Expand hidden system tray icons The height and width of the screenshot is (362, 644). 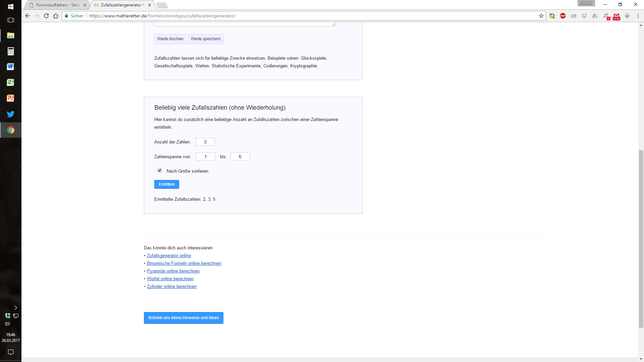pos(15,308)
